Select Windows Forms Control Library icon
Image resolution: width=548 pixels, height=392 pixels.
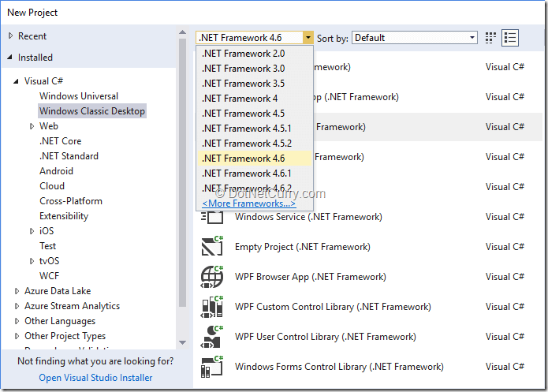coord(212,367)
